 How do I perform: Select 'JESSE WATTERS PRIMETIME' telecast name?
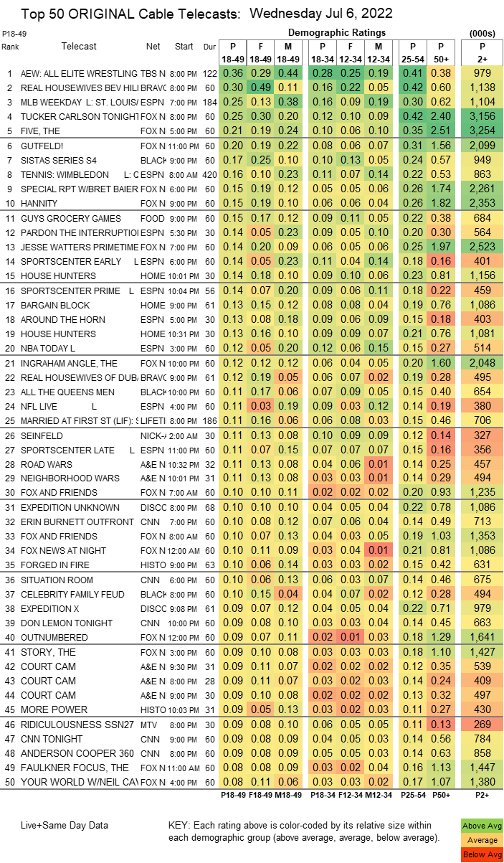click(80, 246)
